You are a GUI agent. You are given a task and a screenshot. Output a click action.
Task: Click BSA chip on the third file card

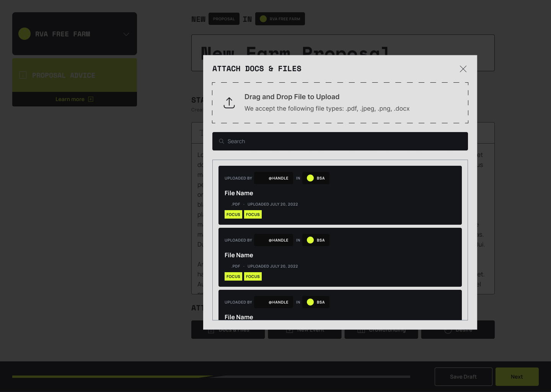click(x=316, y=302)
